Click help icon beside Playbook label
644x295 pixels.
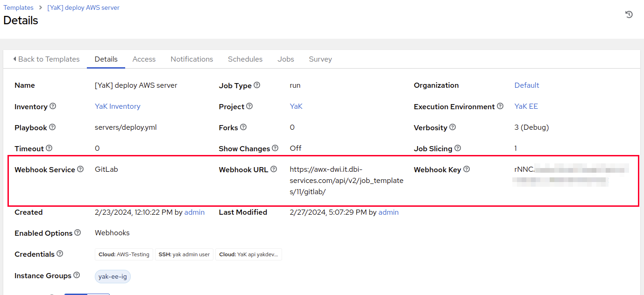tap(52, 127)
